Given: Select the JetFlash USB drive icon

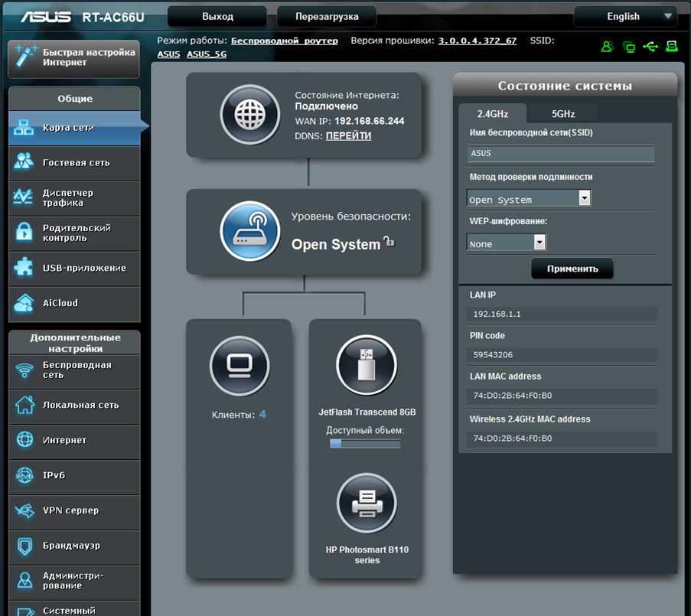Looking at the screenshot, I should (367, 365).
